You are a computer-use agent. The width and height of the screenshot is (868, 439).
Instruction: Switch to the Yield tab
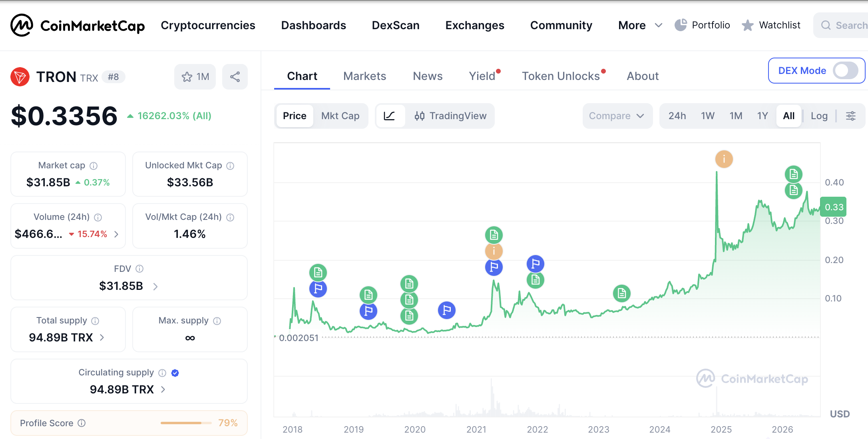point(482,76)
